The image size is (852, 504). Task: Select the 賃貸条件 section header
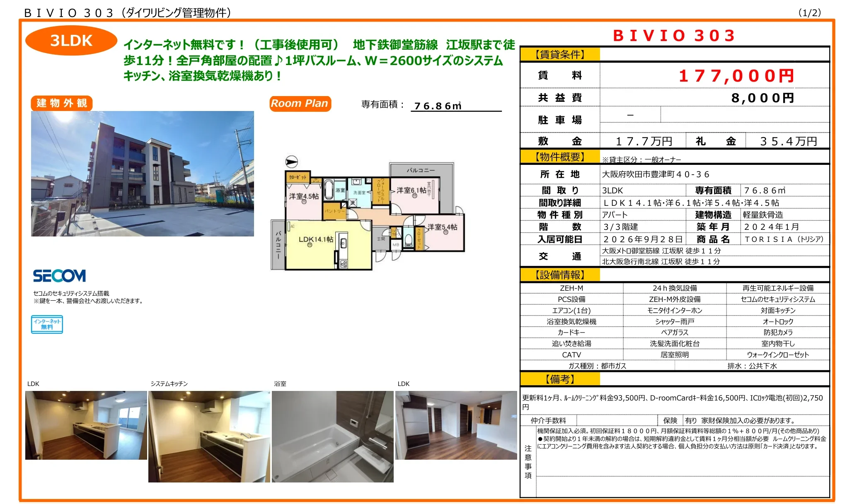coord(560,54)
